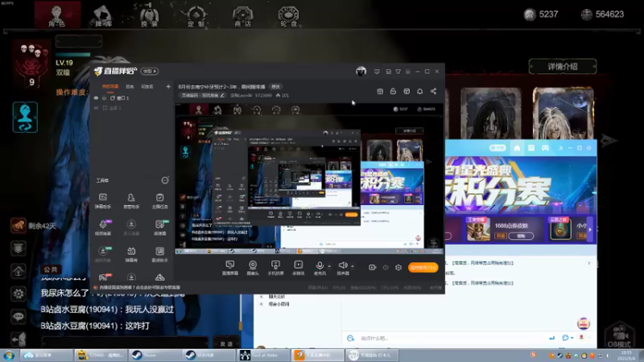Screen dimensions: 644x362
Task: Toggle lock on 窗口 1 source
Action: (x=105, y=98)
